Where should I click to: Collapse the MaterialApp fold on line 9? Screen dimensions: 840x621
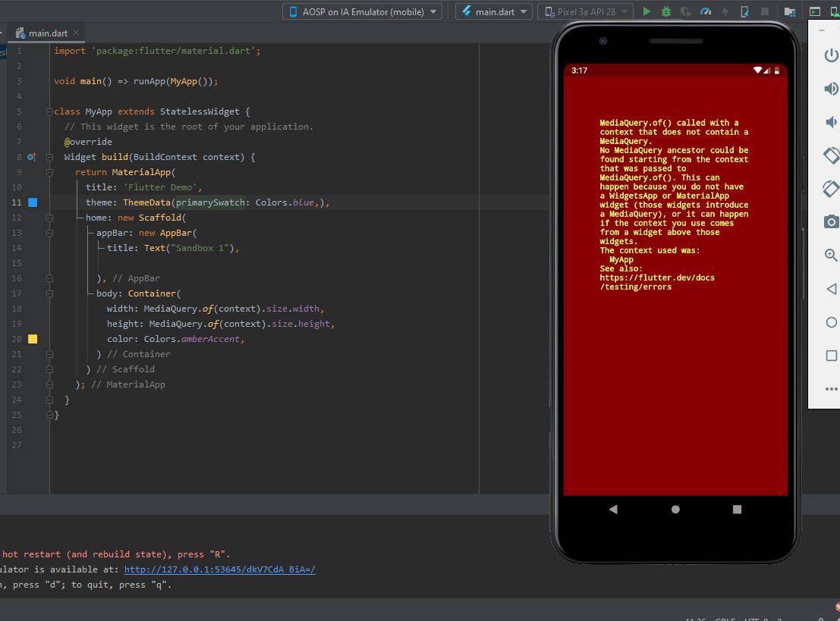(49, 172)
